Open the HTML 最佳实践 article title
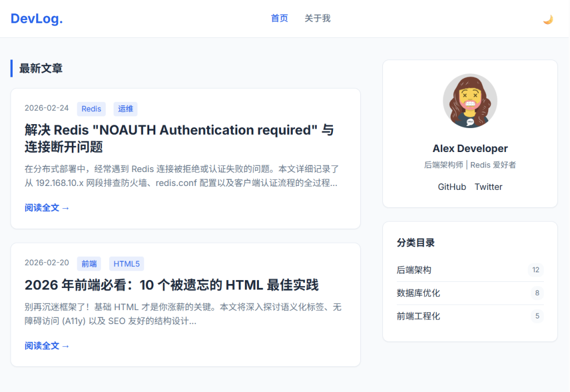 point(171,285)
